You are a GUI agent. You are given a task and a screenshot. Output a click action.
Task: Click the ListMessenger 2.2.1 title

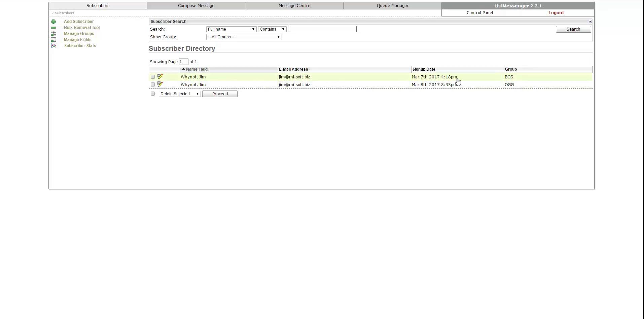pos(518,6)
